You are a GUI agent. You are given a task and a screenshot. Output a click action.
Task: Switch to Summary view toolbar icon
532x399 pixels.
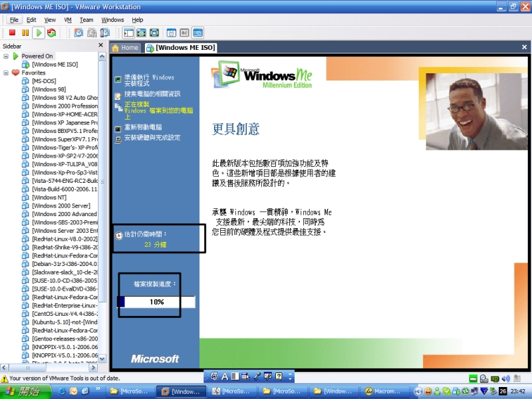(172, 33)
